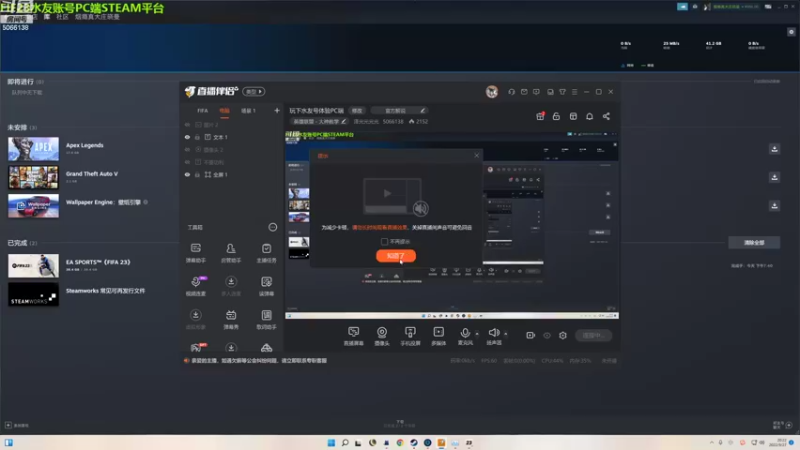Open the 弹幕助手 tool
The height and width of the screenshot is (450, 800).
click(195, 253)
